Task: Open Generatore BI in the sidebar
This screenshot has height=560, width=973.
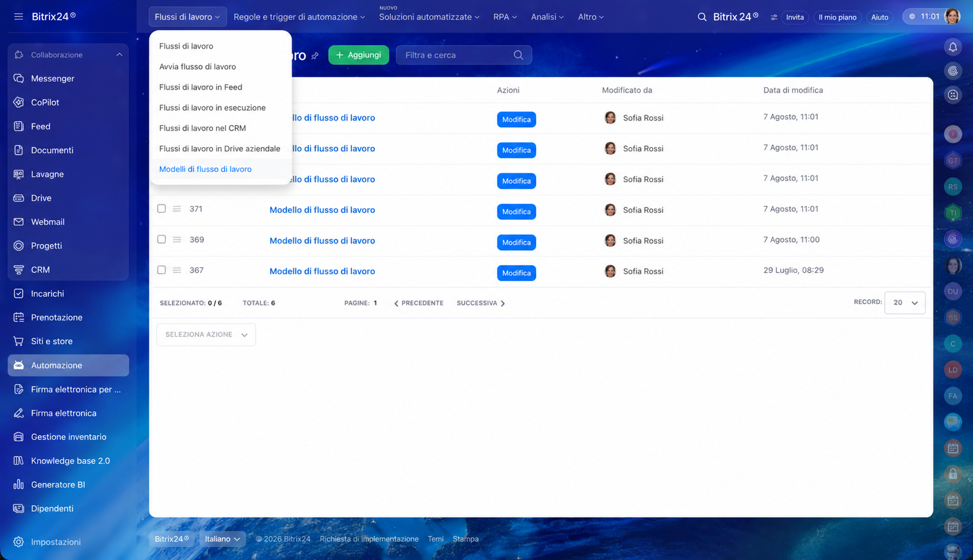Action: tap(58, 485)
